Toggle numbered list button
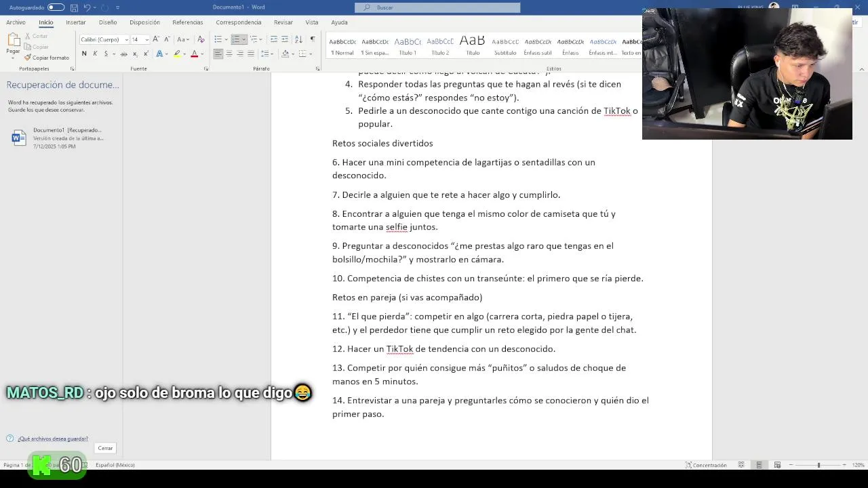The width and height of the screenshot is (868, 488). [x=236, y=39]
